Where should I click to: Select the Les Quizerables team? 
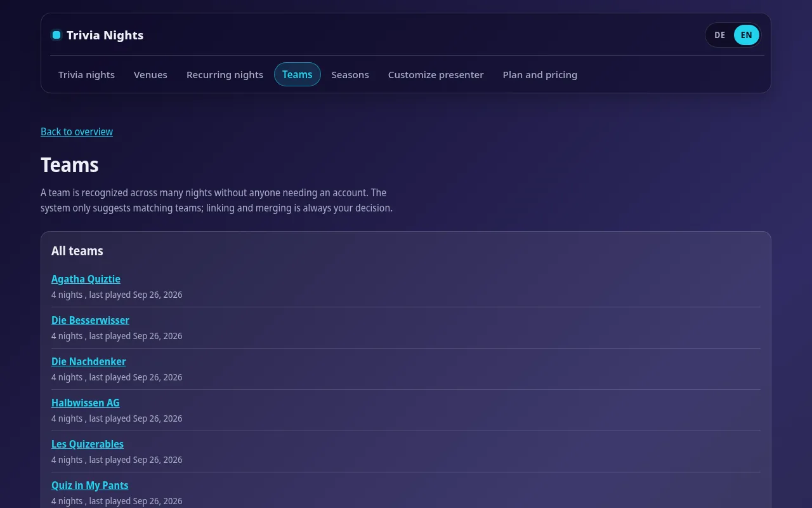[x=88, y=444]
